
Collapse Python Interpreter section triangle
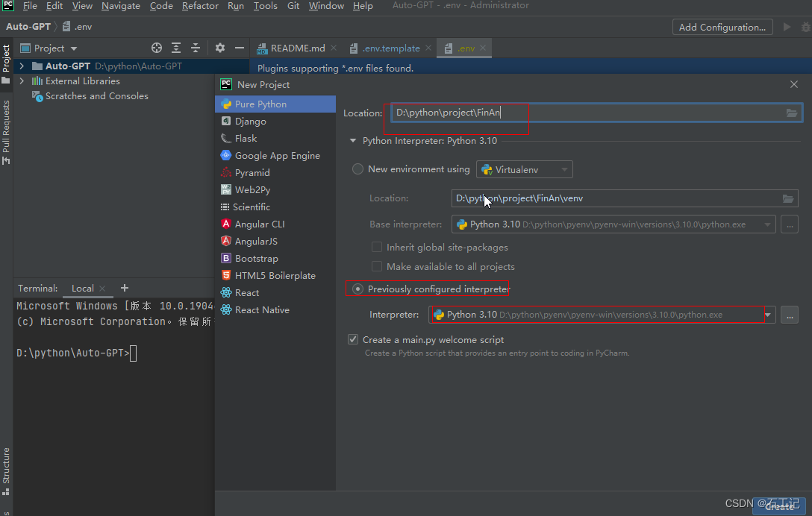353,141
